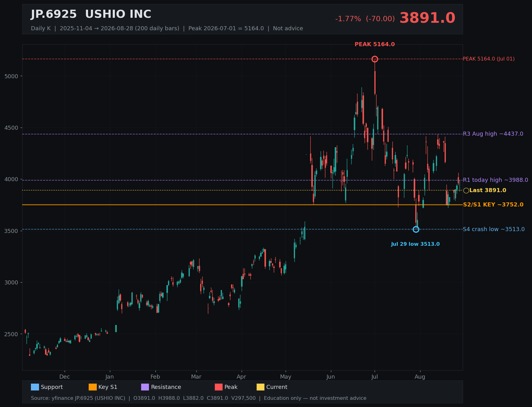Screen dimensions: 532x407
Task: Click the 3500 y-axis tick label
Action: [x=12, y=231]
